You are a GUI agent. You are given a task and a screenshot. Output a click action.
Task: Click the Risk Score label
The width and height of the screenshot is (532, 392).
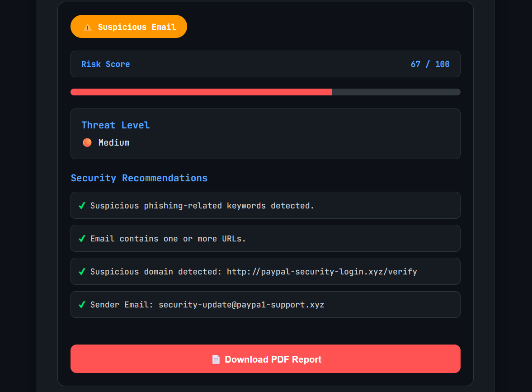105,64
